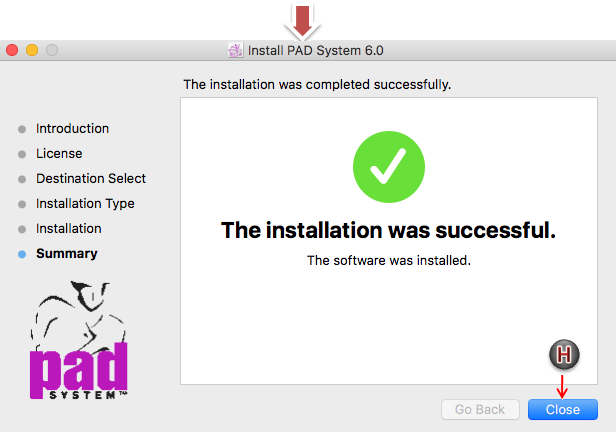Viewport: 616px width, 432px height.
Task: Go to the Destination Select step
Action: click(91, 179)
